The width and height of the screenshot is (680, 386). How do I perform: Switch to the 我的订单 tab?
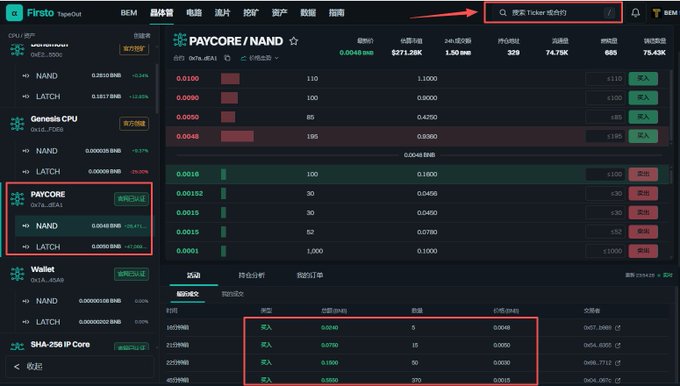tap(310, 275)
